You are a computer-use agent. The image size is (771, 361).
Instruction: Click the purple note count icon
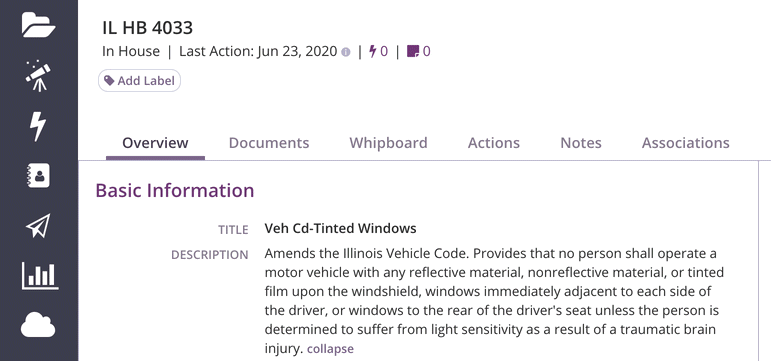click(x=418, y=51)
